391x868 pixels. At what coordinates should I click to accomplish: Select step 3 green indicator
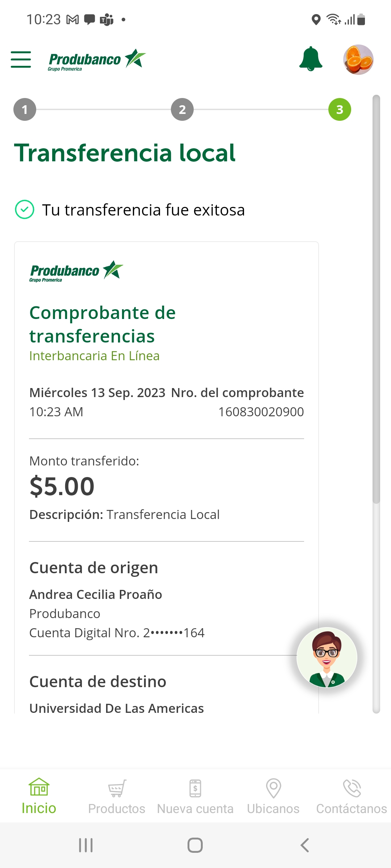pos(340,110)
